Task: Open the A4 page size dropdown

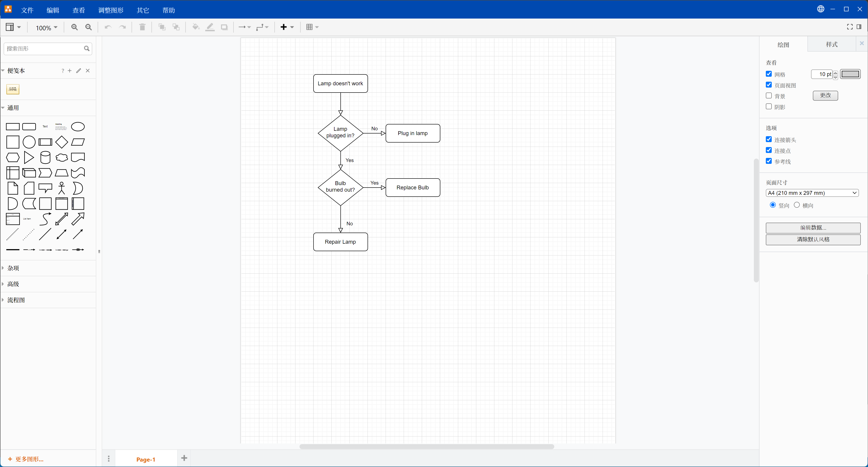Action: [x=812, y=193]
